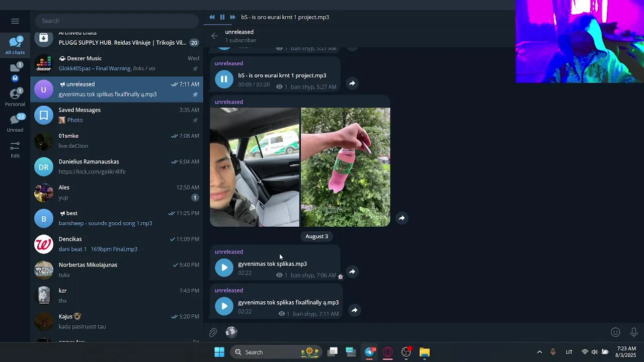644x362 pixels.
Task: Open the Telegram hamburger menu
Action: (x=15, y=21)
